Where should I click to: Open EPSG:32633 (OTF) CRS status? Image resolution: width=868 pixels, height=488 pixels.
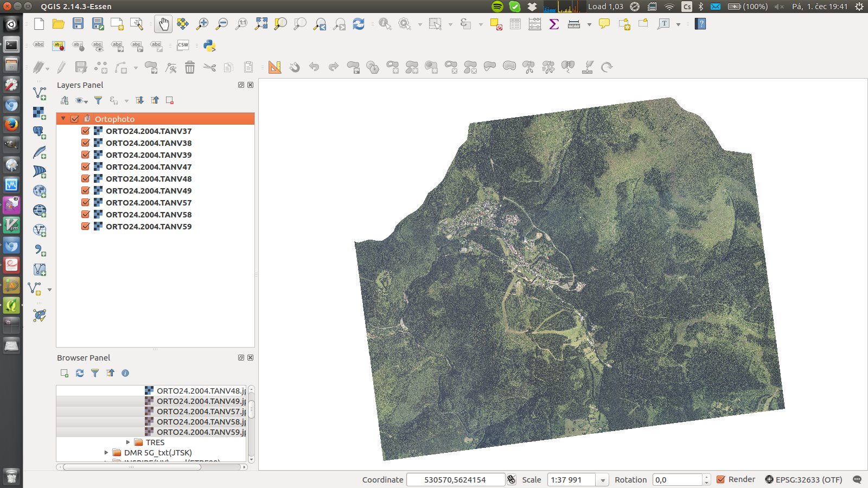(803, 480)
